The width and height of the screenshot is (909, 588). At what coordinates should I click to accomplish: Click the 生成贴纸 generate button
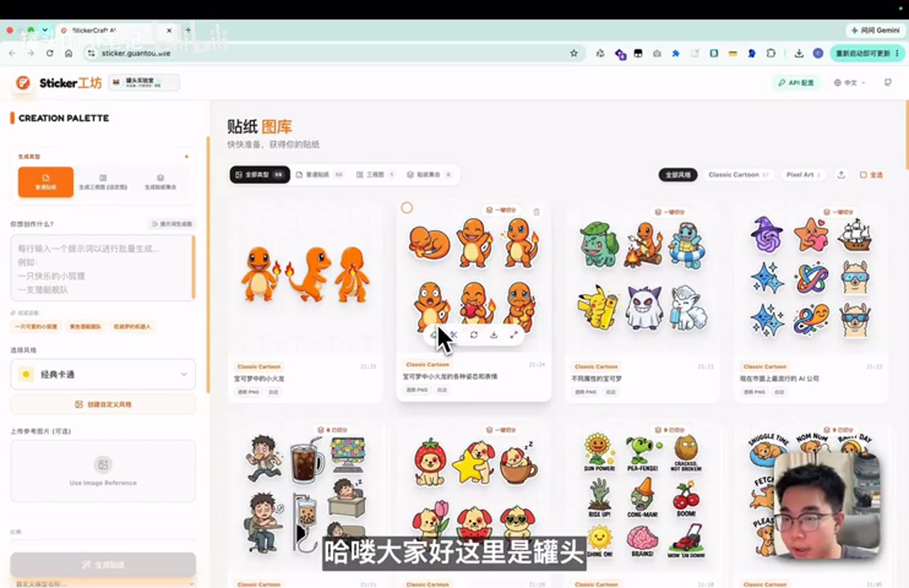(103, 565)
